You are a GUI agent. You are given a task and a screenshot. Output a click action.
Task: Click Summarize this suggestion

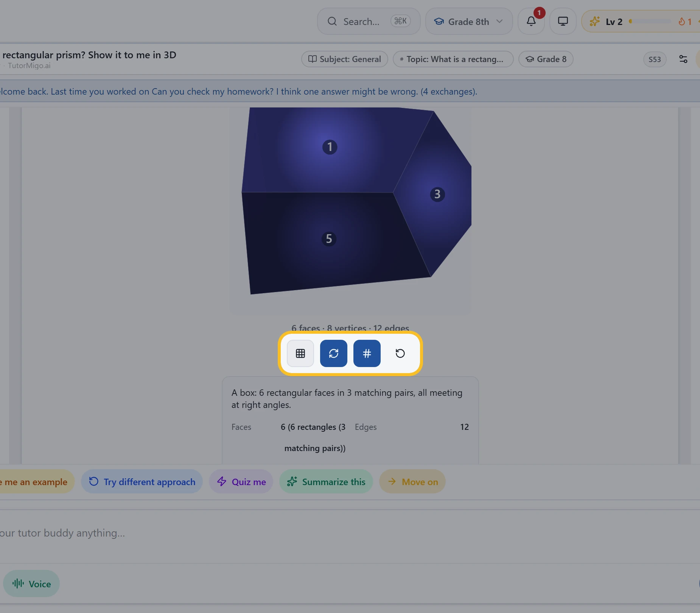[326, 482]
